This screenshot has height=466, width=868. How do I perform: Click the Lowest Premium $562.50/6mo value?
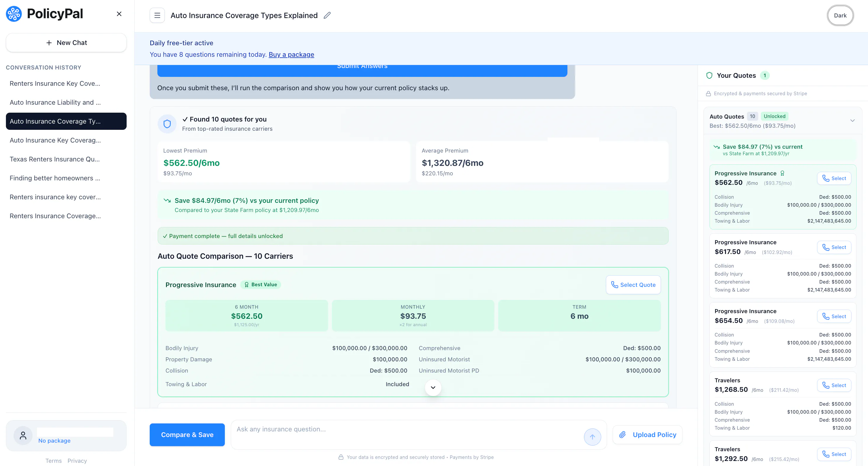click(x=191, y=163)
